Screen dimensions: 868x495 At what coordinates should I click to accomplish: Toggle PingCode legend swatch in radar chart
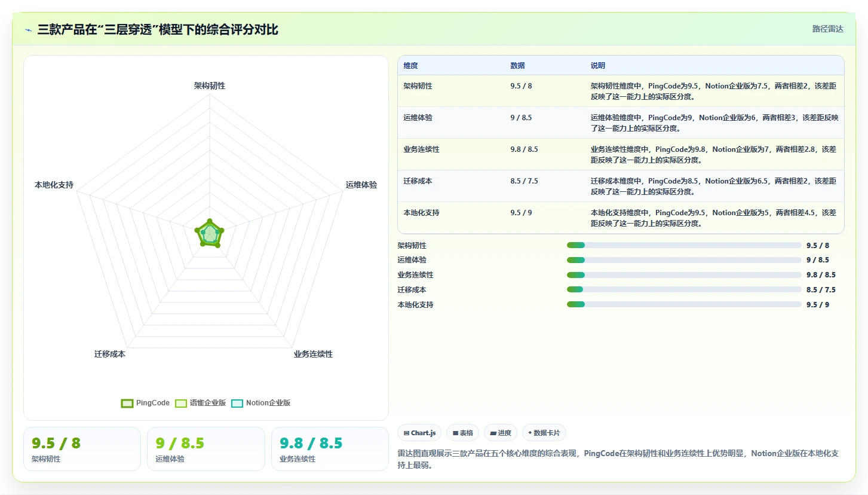(x=127, y=404)
